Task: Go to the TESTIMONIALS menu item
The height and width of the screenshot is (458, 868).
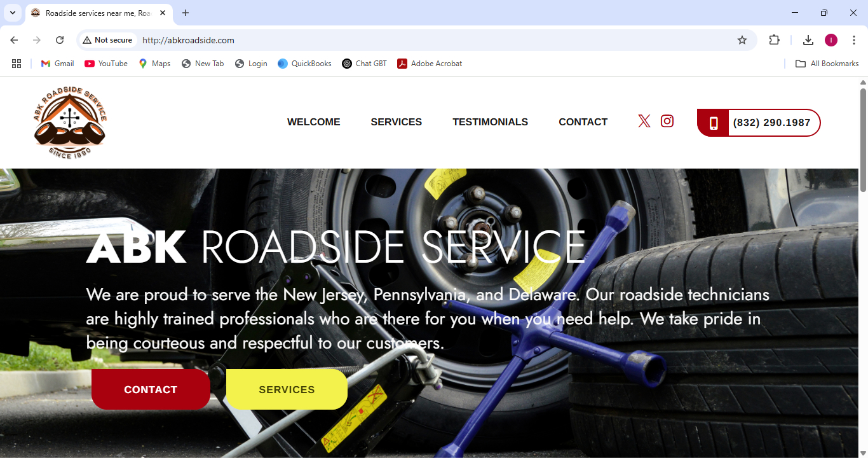Action: pos(491,122)
